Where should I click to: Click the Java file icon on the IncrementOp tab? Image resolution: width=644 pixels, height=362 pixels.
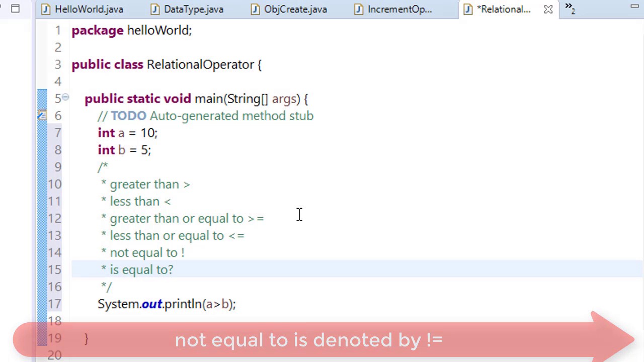point(359,10)
